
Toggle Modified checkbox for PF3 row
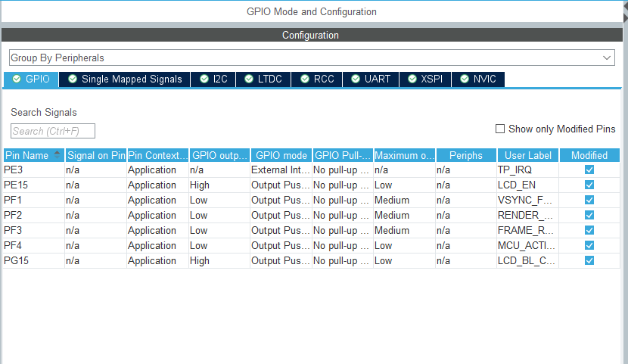click(589, 230)
